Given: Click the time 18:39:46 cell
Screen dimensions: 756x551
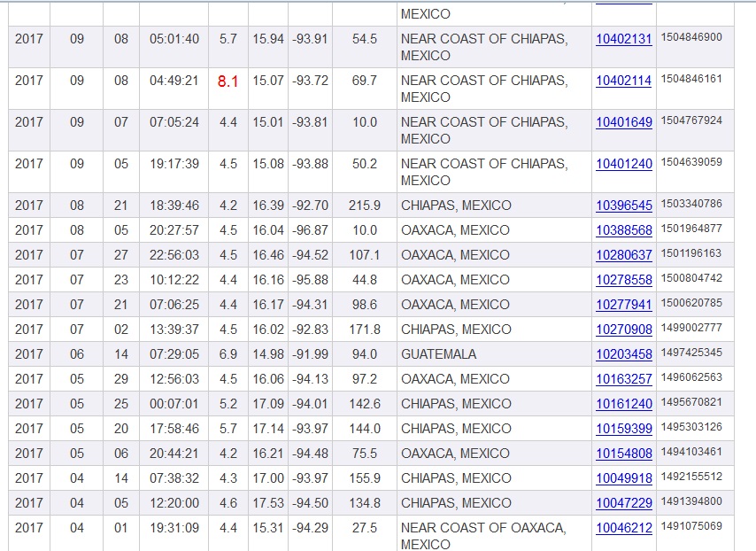Looking at the screenshot, I should point(174,206).
